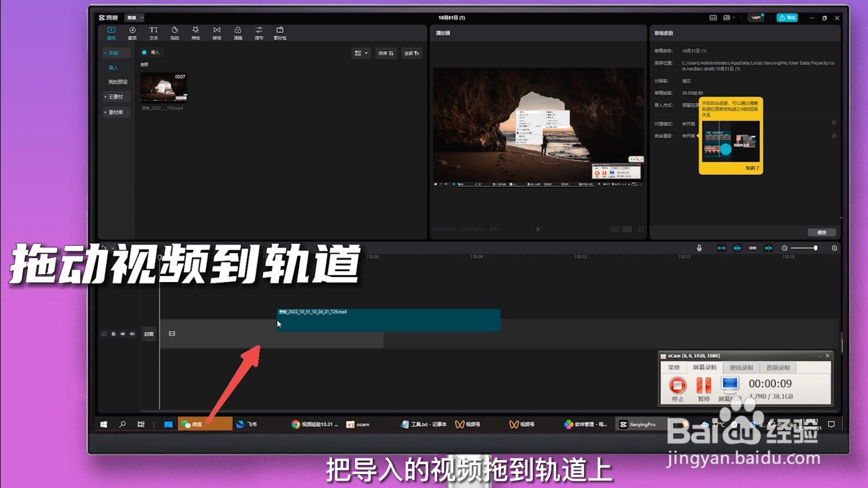Mute the track with the speaker icon

(x=131, y=333)
